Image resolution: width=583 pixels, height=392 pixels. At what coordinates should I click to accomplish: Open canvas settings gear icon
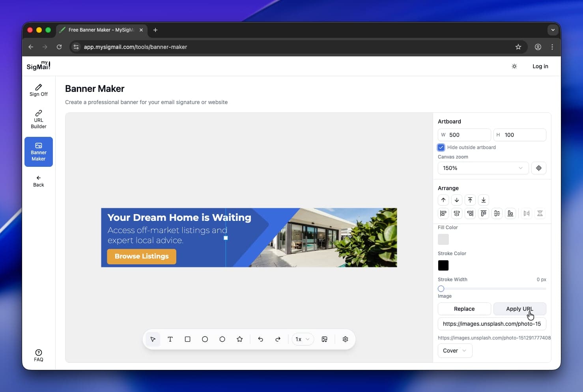[x=345, y=339]
